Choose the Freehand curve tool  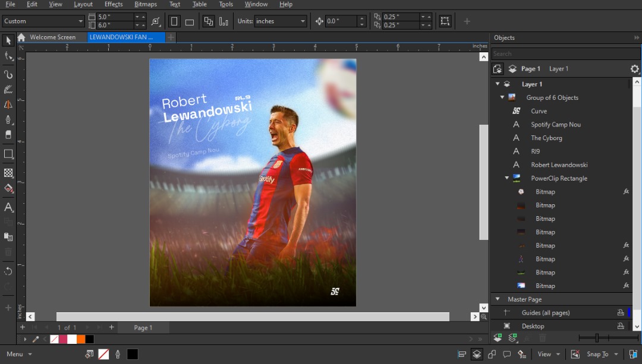point(8,74)
